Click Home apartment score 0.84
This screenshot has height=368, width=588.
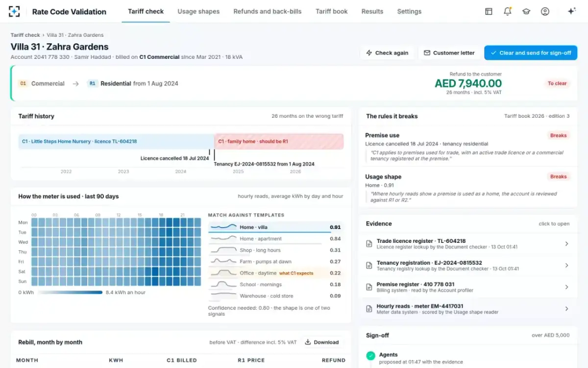coord(335,239)
